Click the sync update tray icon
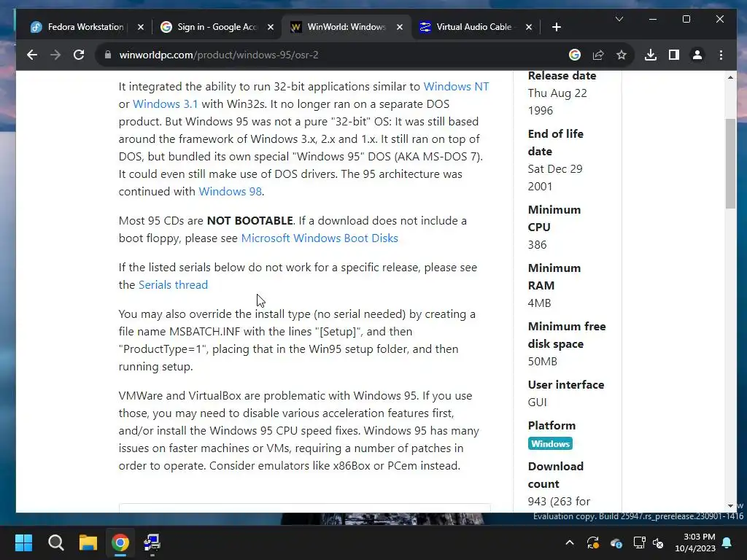This screenshot has width=747, height=560. click(593, 542)
